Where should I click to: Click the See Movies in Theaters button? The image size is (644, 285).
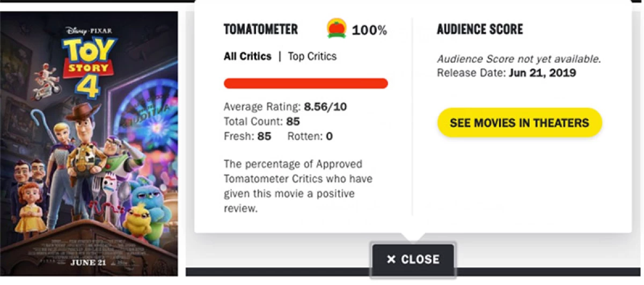[x=519, y=123]
